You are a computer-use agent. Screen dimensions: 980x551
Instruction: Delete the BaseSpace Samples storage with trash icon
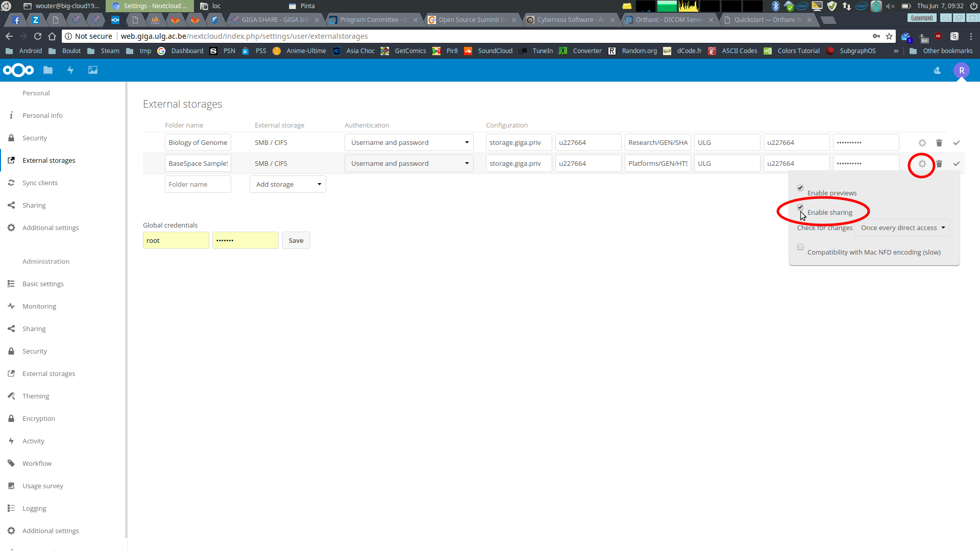pyautogui.click(x=939, y=164)
